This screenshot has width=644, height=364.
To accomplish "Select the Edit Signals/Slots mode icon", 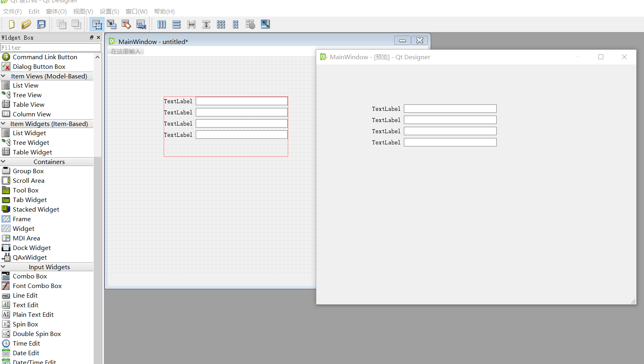I will [x=112, y=24].
